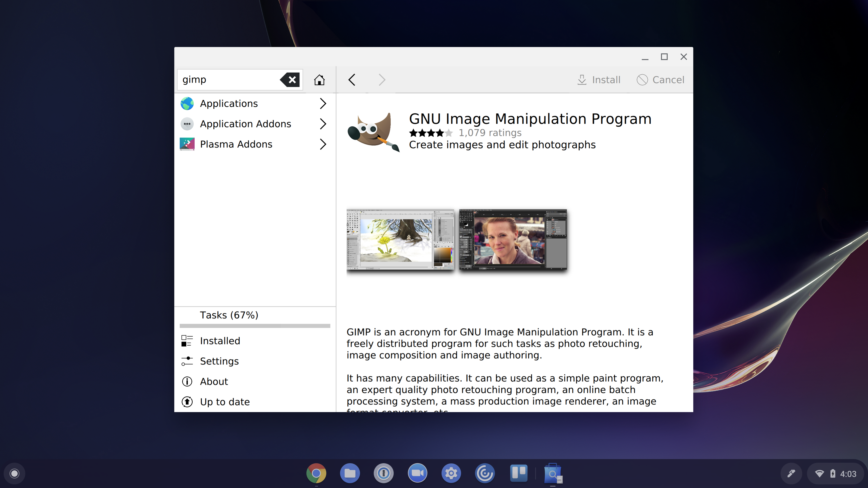868x488 pixels.
Task: Navigate forward to next page
Action: pos(381,80)
